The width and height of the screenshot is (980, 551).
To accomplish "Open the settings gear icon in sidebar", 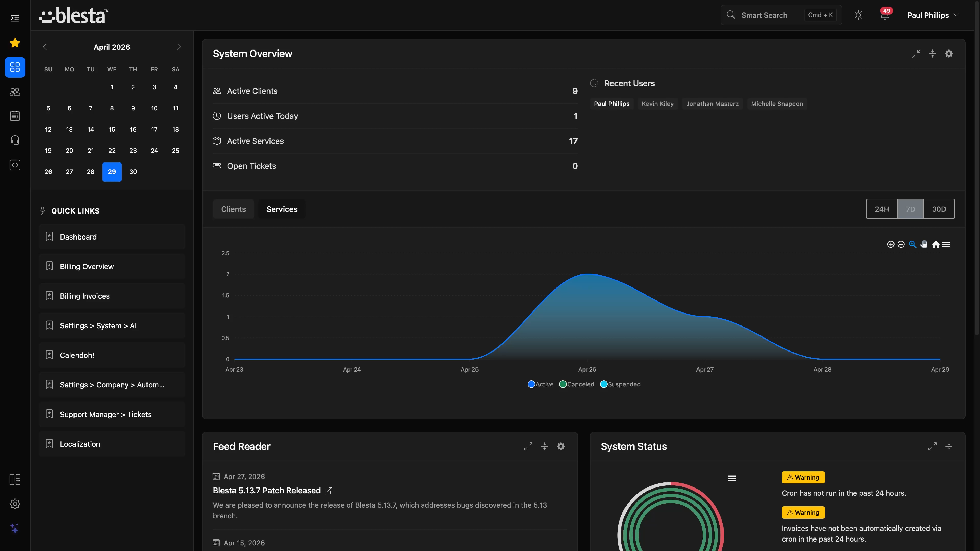I will tap(15, 504).
